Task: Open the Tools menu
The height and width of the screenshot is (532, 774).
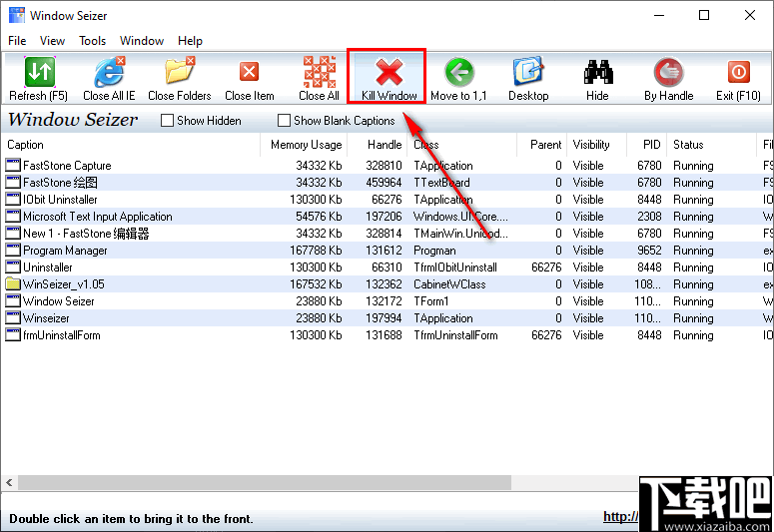Action: click(92, 41)
